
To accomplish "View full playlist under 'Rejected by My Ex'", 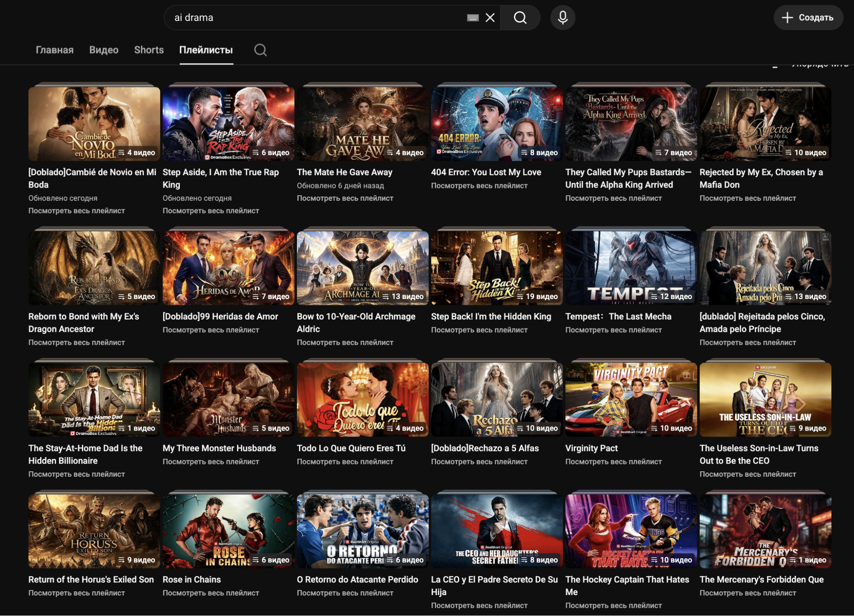I will pos(748,198).
